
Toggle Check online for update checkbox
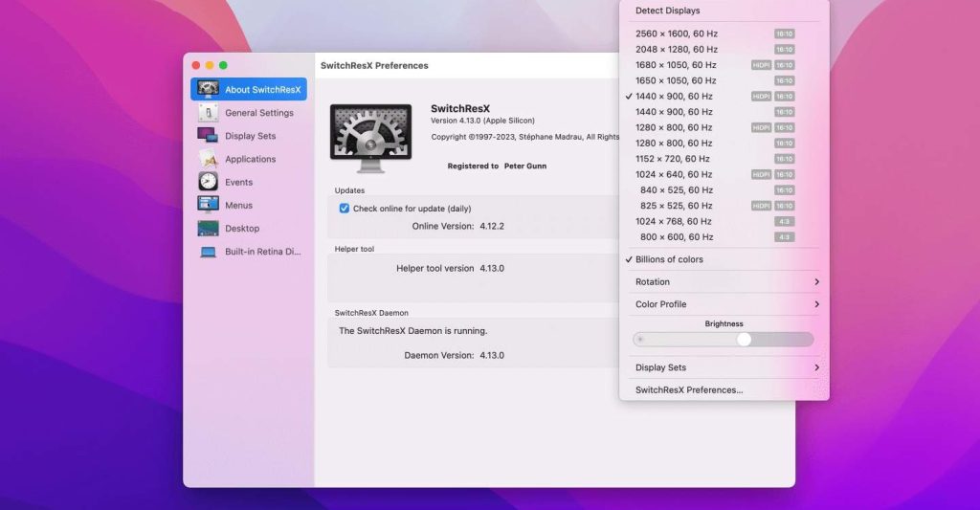pyautogui.click(x=345, y=209)
